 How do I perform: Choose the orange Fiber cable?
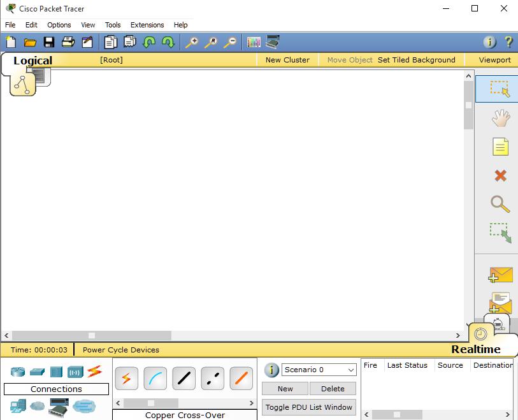click(241, 379)
